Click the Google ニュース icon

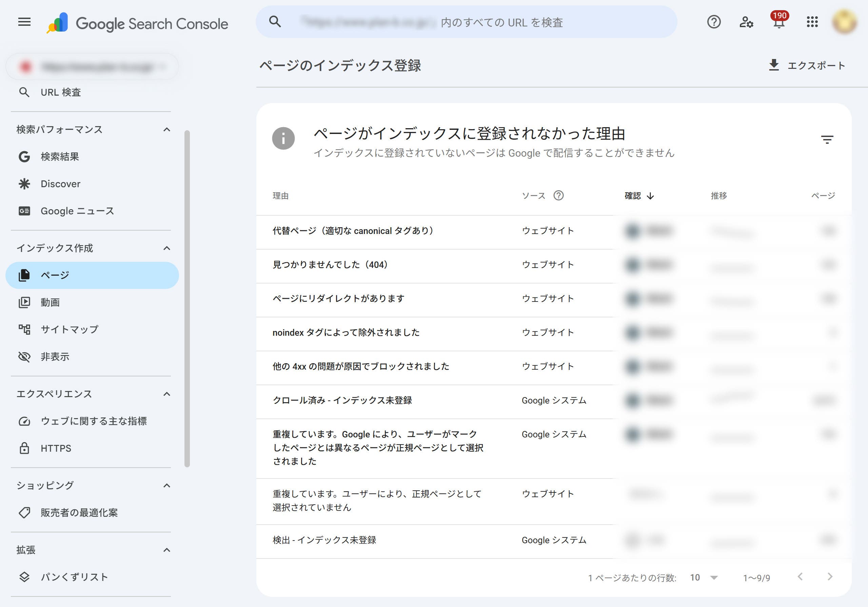(24, 211)
